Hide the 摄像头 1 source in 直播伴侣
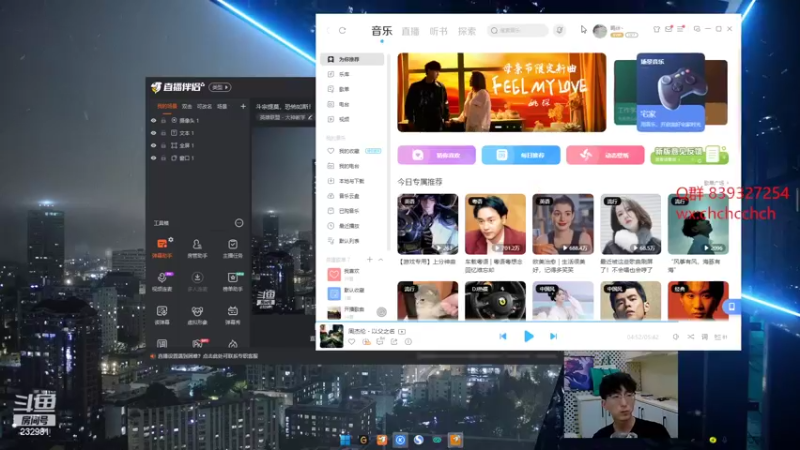The width and height of the screenshot is (800, 450). [154, 120]
